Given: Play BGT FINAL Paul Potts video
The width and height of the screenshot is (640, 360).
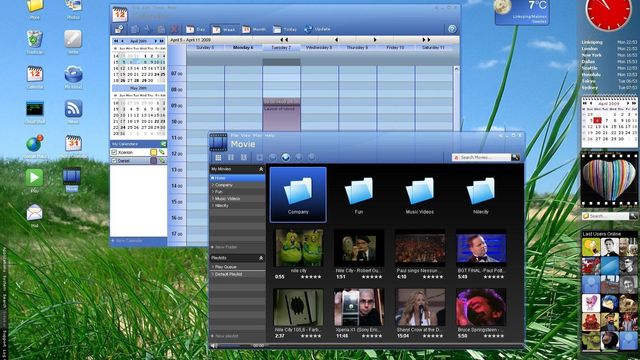Looking at the screenshot, I should [x=481, y=248].
